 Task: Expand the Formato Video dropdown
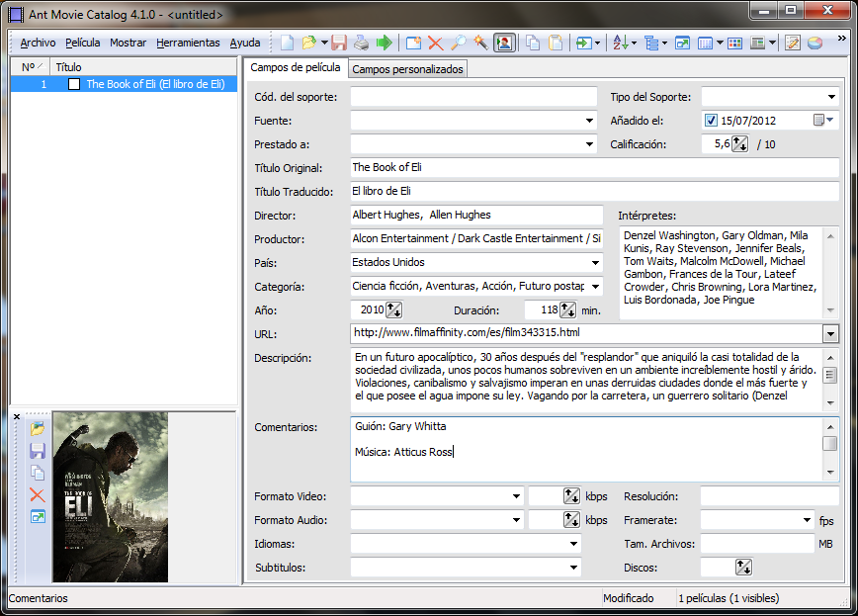(516, 496)
